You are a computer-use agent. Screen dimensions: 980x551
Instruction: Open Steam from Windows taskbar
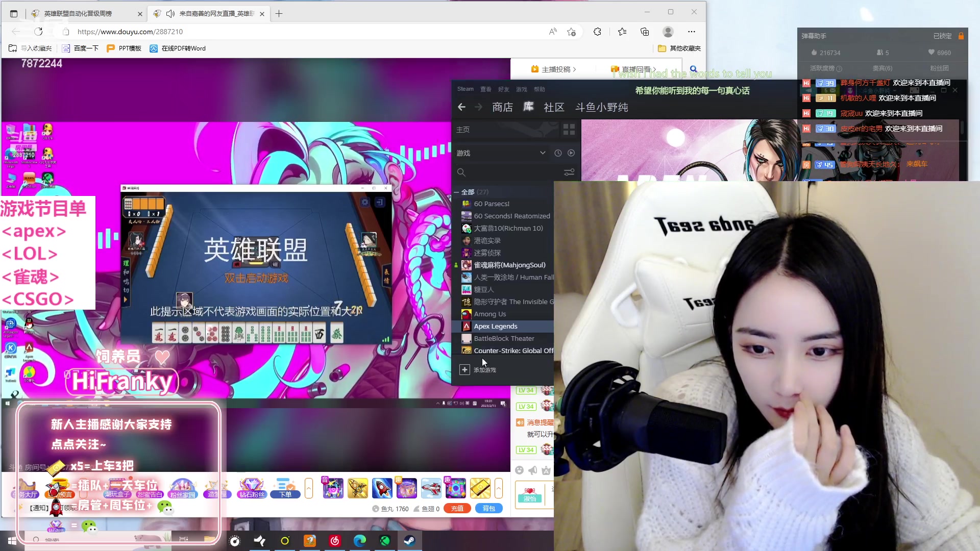(409, 540)
